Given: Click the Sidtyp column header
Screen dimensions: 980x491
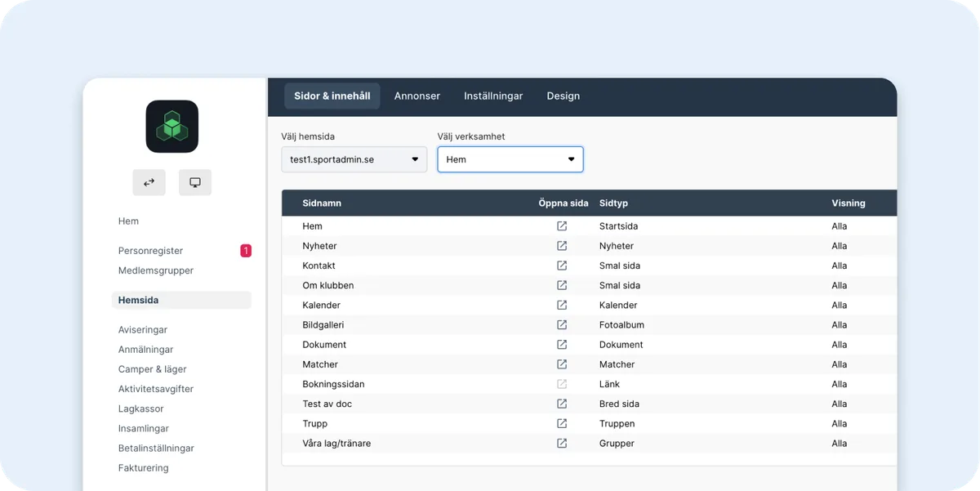Looking at the screenshot, I should coord(613,203).
